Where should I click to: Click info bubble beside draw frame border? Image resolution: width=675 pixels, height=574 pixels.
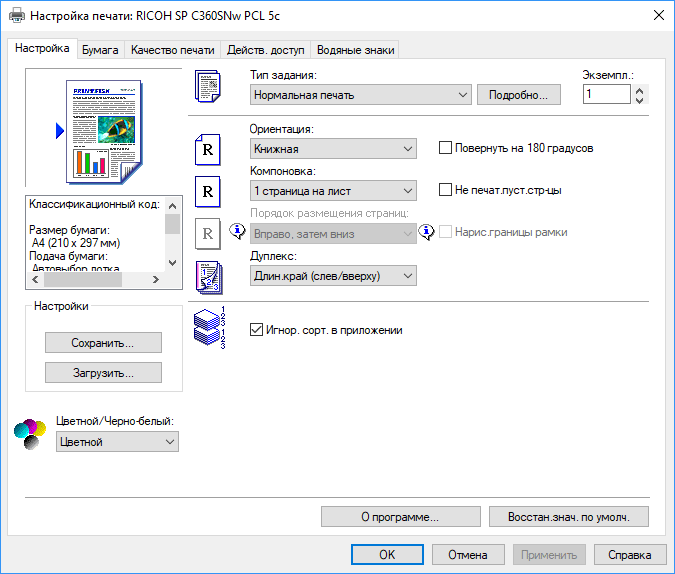(x=426, y=232)
